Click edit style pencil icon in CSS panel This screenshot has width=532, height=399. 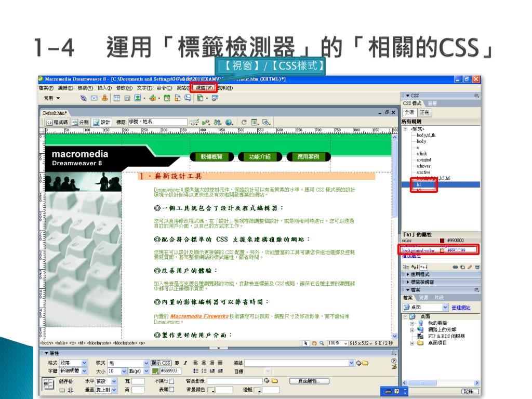point(470,267)
